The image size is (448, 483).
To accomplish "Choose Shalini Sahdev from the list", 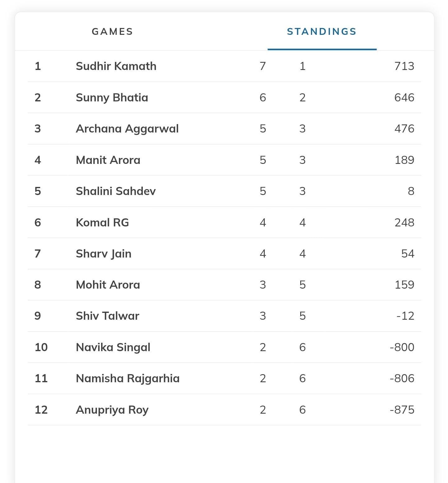I will 116,191.
